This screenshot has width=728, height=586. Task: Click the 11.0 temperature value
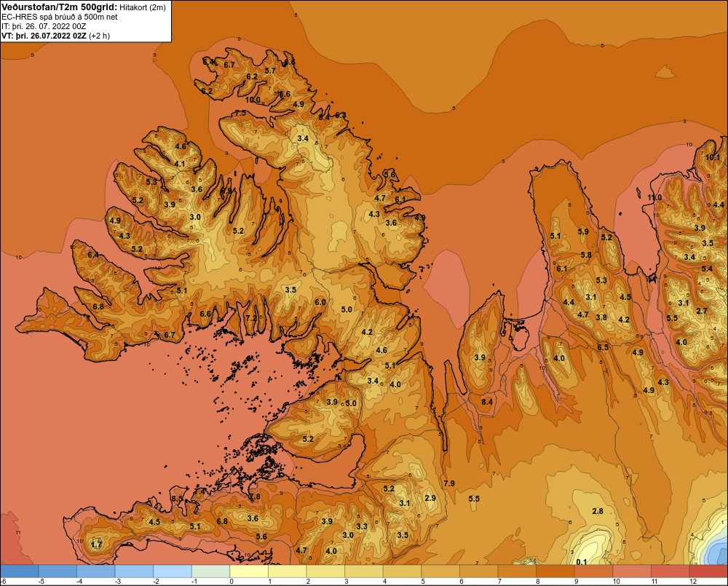[x=654, y=197]
